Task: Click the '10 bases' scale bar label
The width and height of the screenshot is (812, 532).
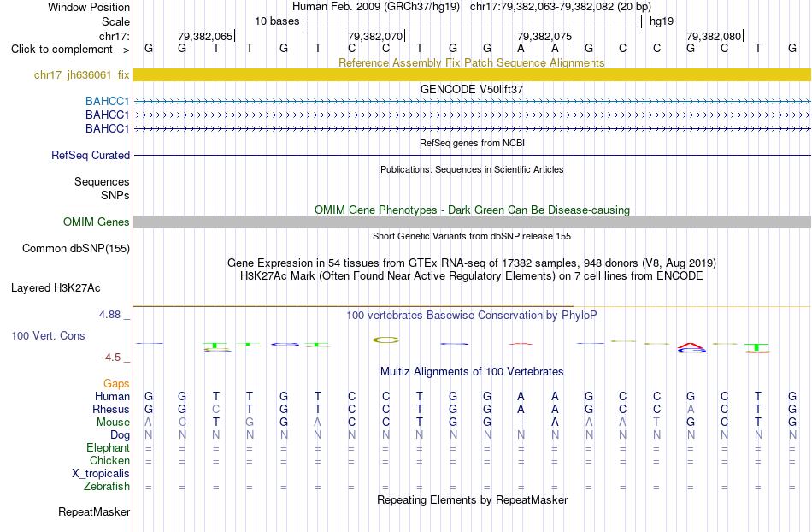Action: click(277, 21)
